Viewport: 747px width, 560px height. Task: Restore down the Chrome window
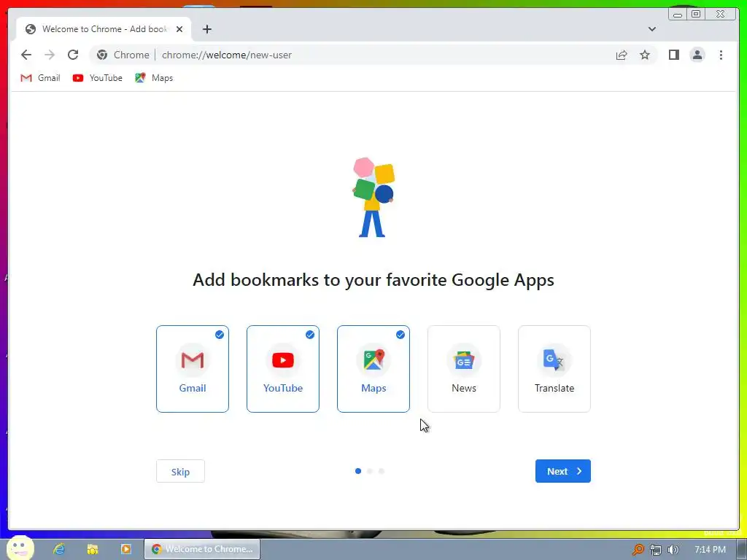click(x=696, y=14)
